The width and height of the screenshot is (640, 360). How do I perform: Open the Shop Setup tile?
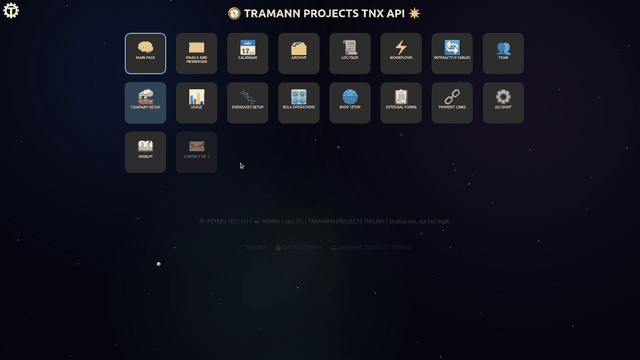tap(350, 103)
